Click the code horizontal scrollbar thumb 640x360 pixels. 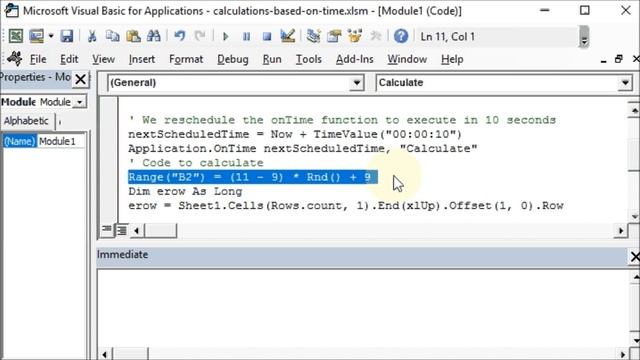click(x=160, y=231)
